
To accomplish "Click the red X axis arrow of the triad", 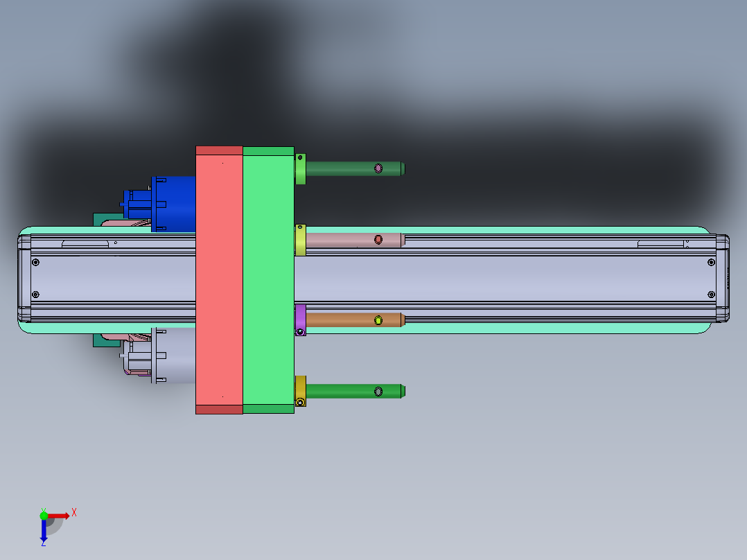I will [x=59, y=516].
